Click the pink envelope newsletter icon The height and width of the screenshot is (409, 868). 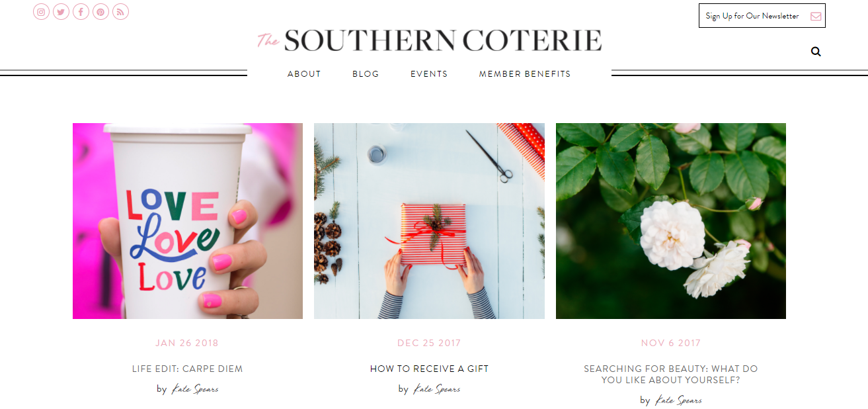(816, 16)
